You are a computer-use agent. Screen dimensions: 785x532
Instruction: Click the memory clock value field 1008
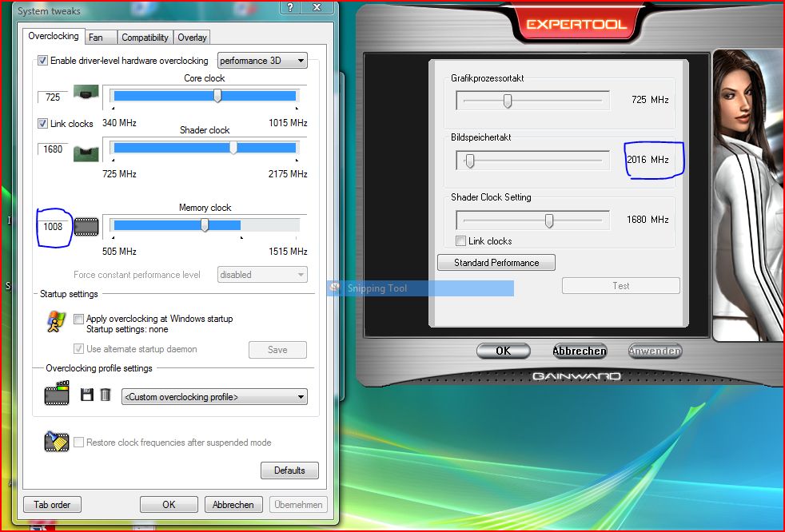click(x=53, y=227)
